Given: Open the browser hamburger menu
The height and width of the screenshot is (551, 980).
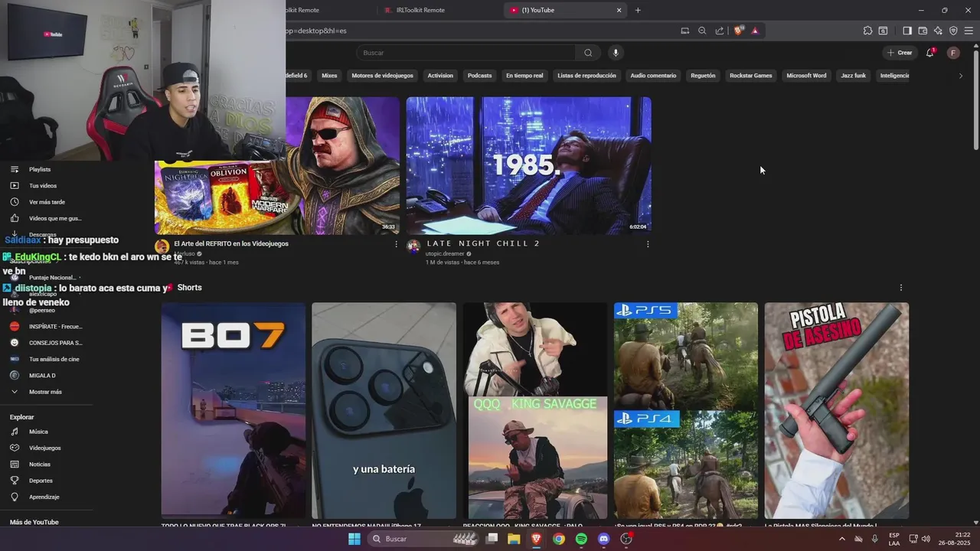Looking at the screenshot, I should click(x=969, y=31).
